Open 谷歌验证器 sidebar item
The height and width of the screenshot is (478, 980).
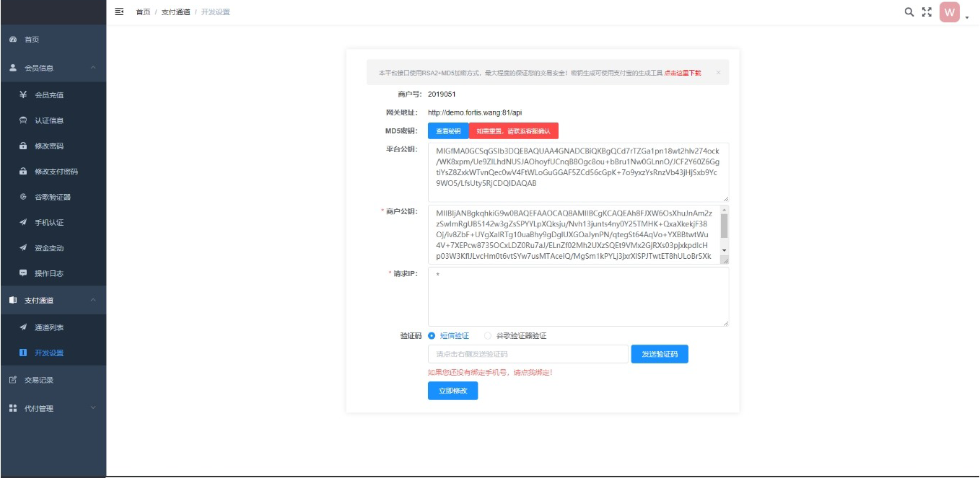(52, 197)
